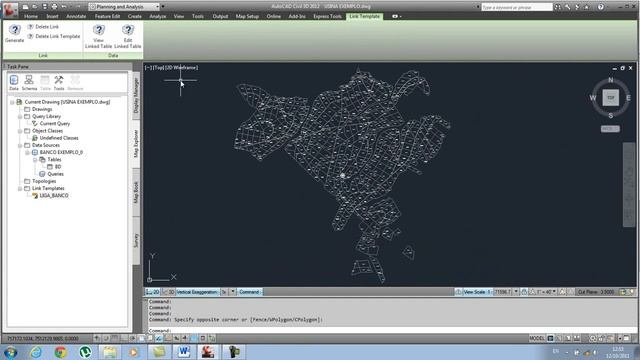Open the Home ribbon tab

click(x=31, y=16)
